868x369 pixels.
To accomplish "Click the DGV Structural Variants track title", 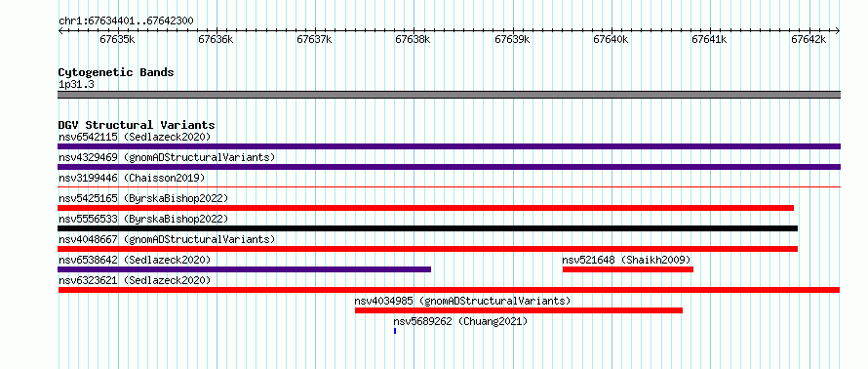I will pyautogui.click(x=137, y=125).
